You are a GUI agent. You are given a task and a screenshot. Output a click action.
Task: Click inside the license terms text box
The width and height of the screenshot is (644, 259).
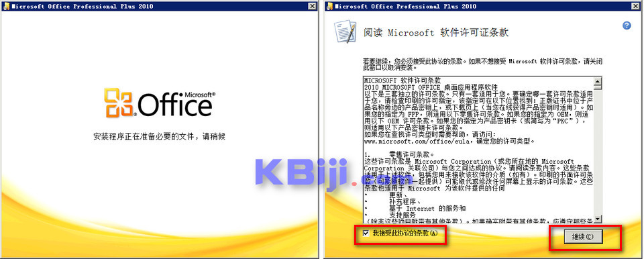point(479,149)
